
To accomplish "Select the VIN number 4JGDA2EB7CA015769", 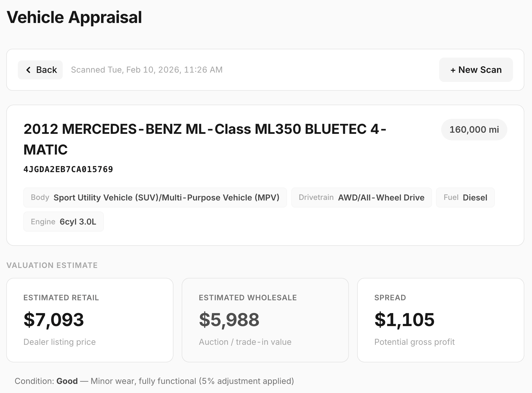I will 68,169.
